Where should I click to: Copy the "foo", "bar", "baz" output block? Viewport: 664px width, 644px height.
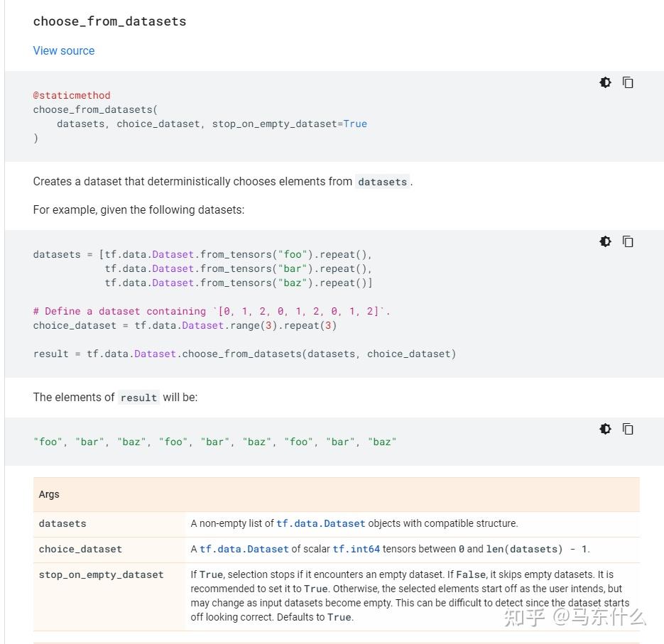(x=628, y=429)
